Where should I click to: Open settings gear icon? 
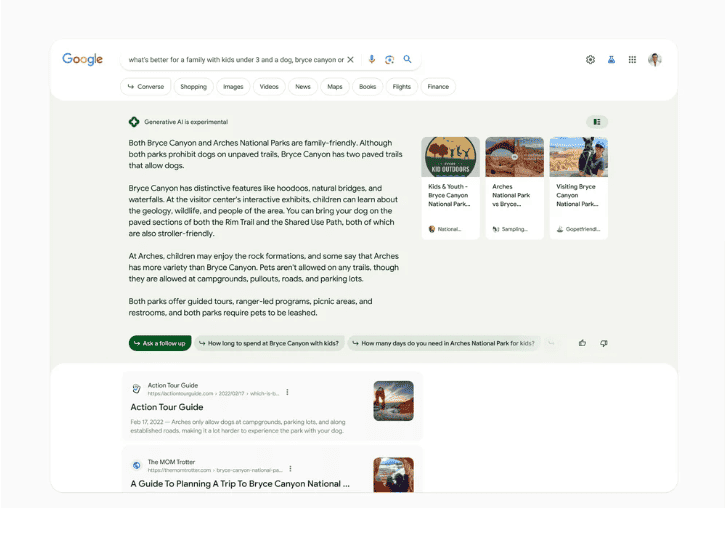[590, 60]
